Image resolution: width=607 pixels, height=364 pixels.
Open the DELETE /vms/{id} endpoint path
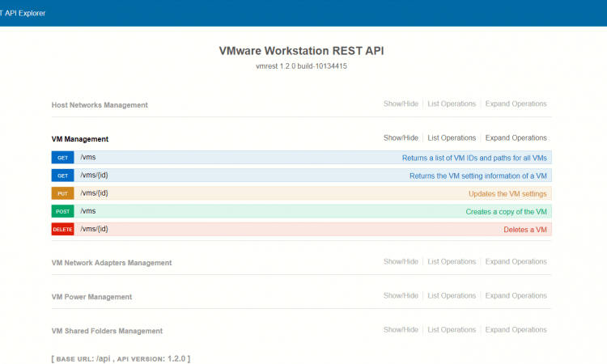coord(94,229)
